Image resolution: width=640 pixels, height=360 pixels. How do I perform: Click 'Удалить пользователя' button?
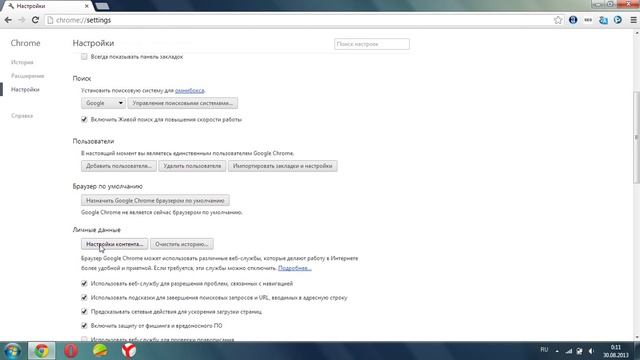192,166
